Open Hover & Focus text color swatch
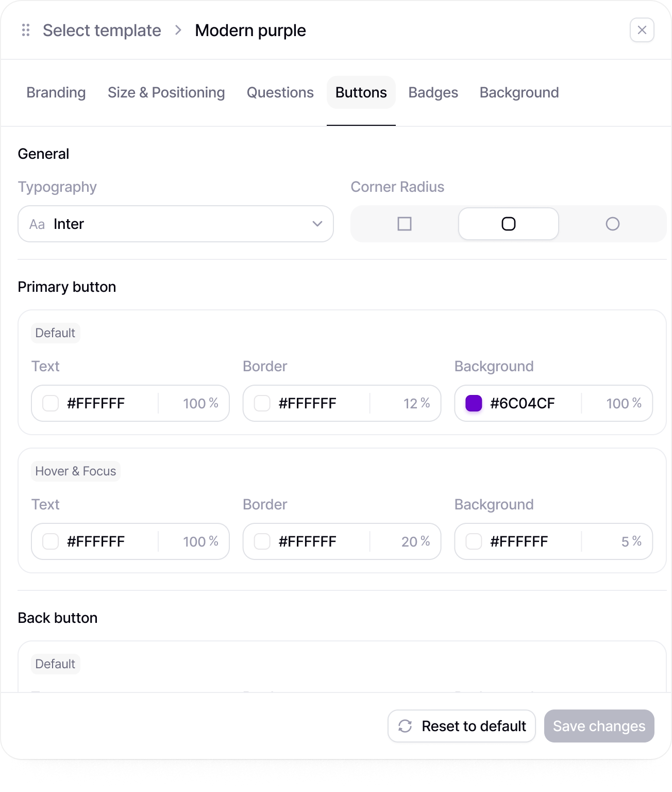 click(51, 541)
